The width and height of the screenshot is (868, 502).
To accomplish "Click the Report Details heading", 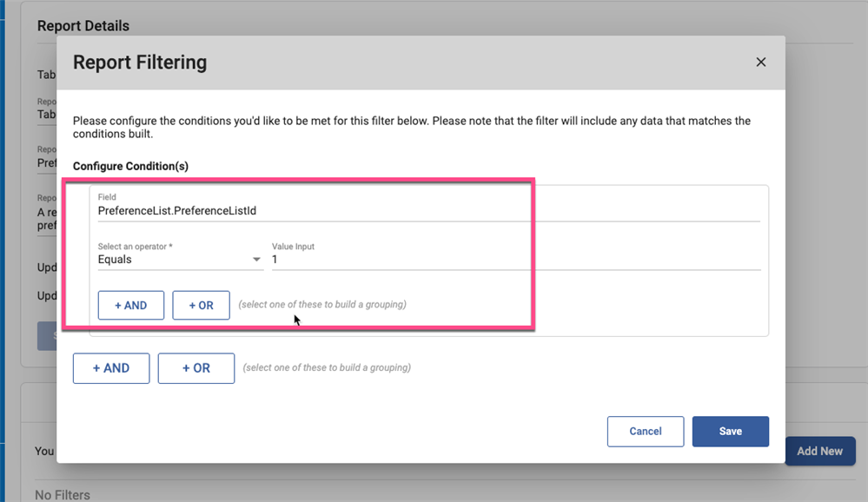I will 83,26.
